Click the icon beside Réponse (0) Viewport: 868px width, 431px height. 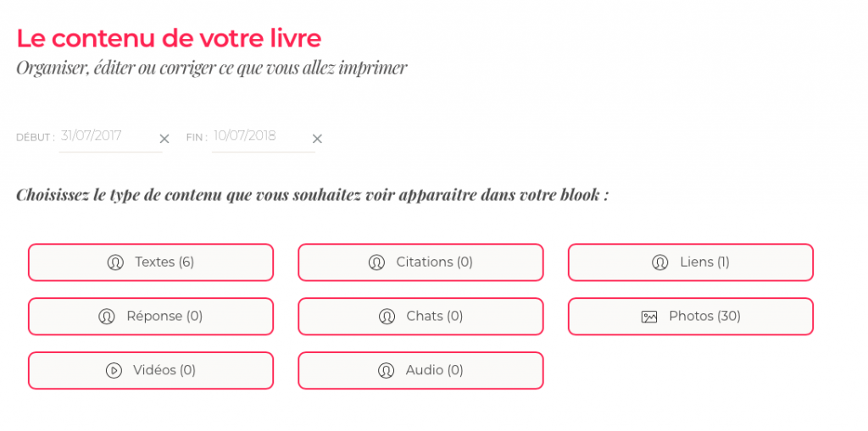pos(107,317)
